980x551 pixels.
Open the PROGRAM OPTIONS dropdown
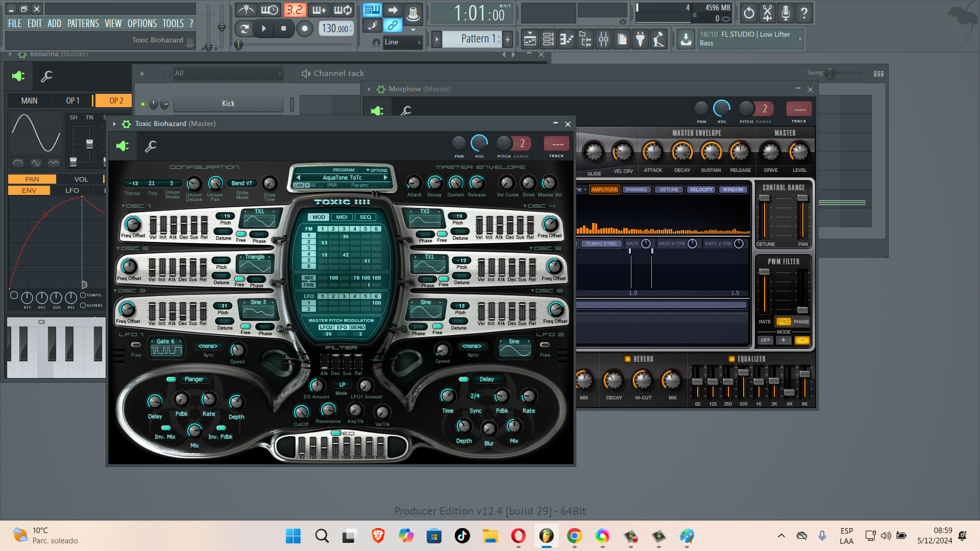pos(377,170)
